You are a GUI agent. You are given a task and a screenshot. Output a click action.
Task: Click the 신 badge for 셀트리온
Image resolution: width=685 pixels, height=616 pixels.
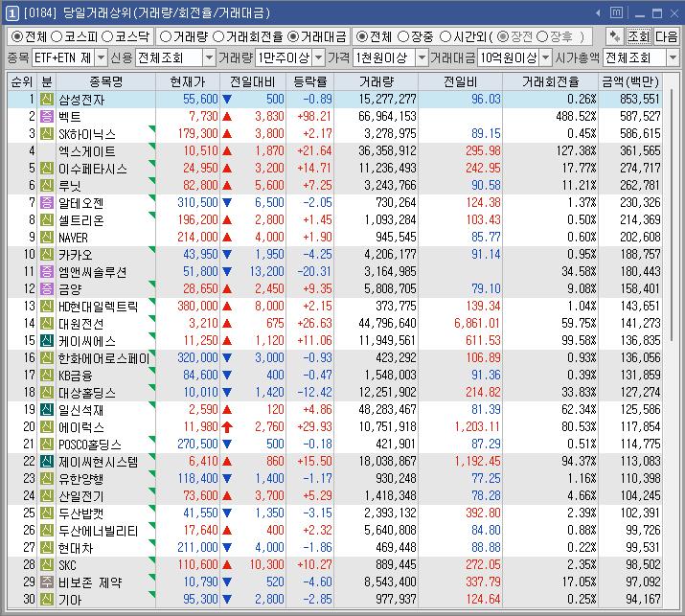tap(47, 219)
